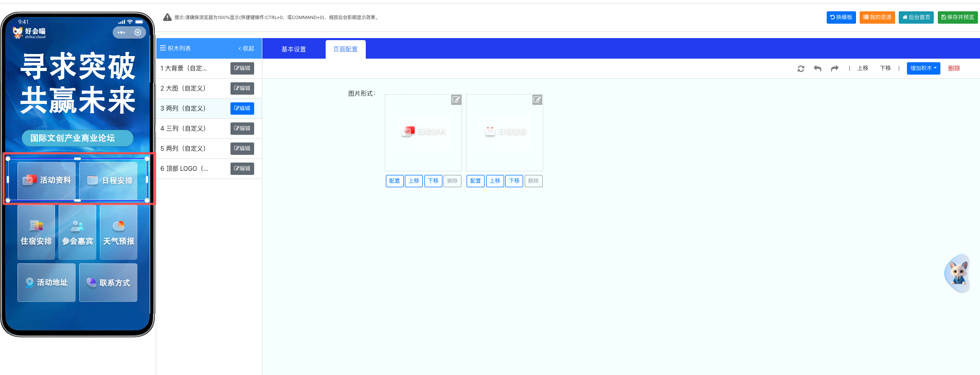
Task: Click the refresh icon in the toolbar
Action: pos(800,68)
